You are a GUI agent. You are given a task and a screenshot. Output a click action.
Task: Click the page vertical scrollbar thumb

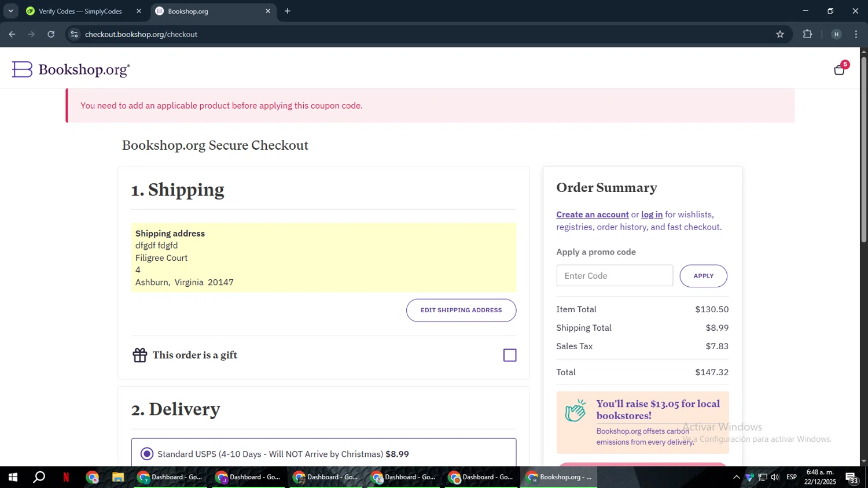863,150
